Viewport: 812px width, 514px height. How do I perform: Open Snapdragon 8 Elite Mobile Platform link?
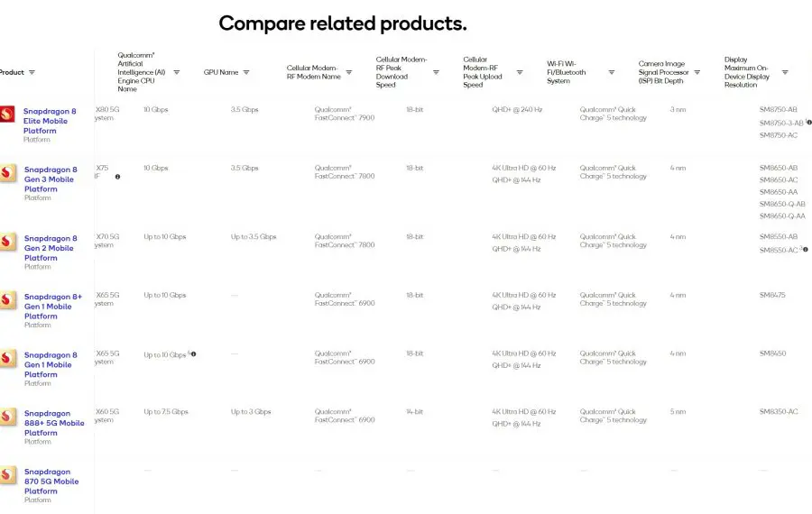[50, 121]
